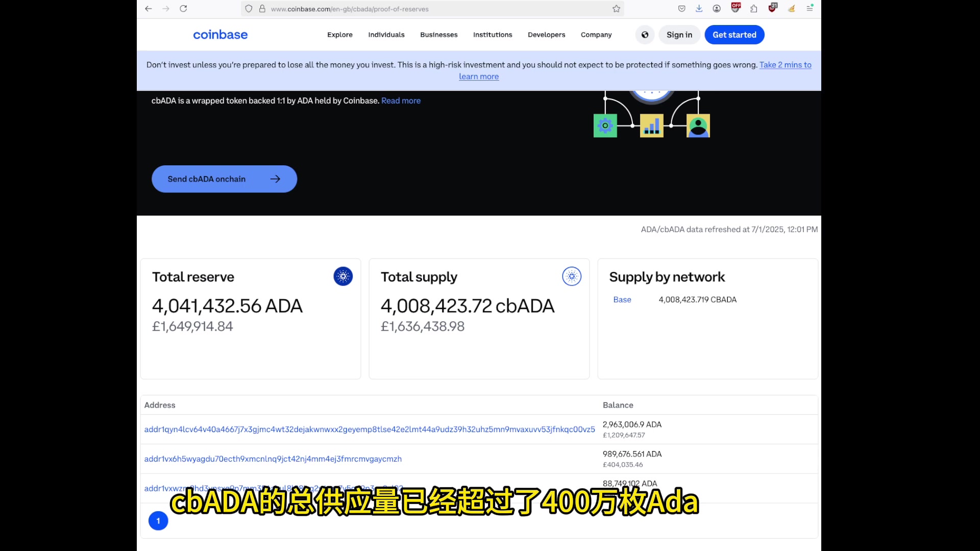980x551 pixels.
Task: Open the extensions puzzle icon
Action: point(754,9)
